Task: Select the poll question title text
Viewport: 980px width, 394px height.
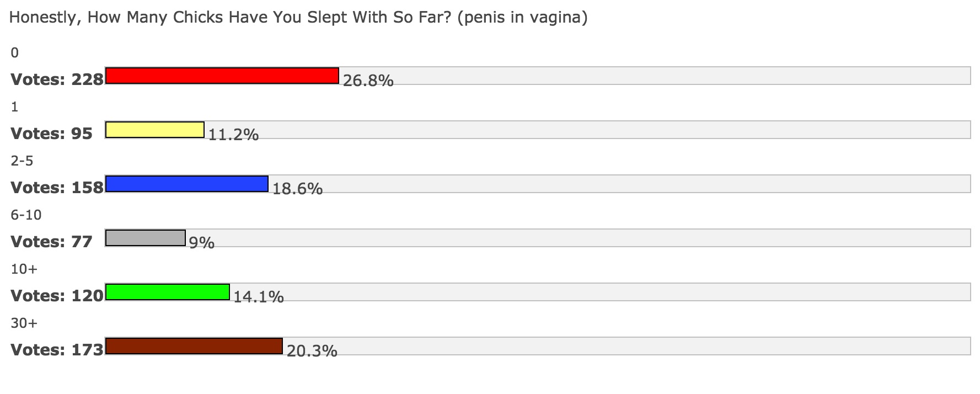Action: click(x=298, y=18)
